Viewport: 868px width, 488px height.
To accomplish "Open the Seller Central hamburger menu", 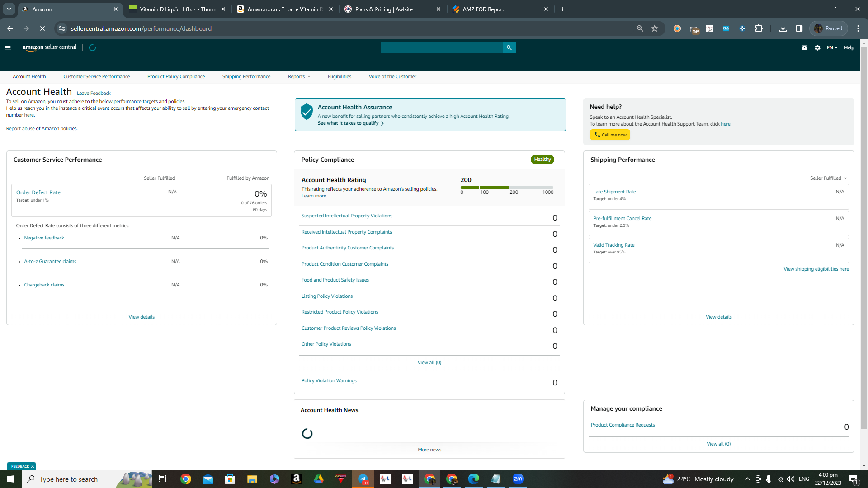I will (x=8, y=47).
